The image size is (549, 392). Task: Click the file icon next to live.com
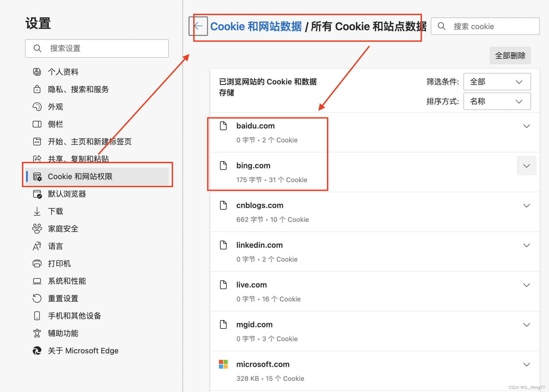point(223,285)
